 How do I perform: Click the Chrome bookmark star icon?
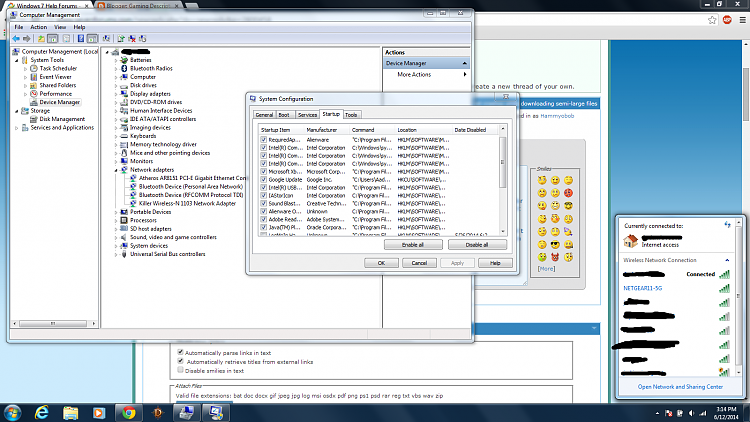coord(712,20)
